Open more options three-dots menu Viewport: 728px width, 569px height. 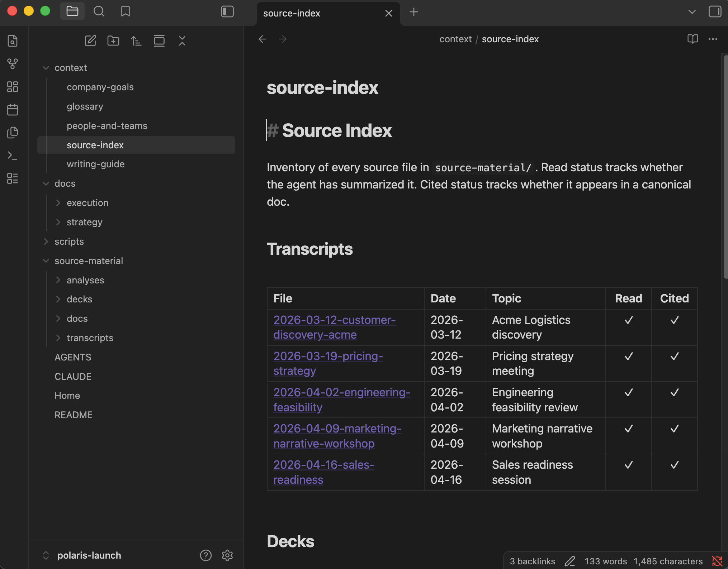713,39
